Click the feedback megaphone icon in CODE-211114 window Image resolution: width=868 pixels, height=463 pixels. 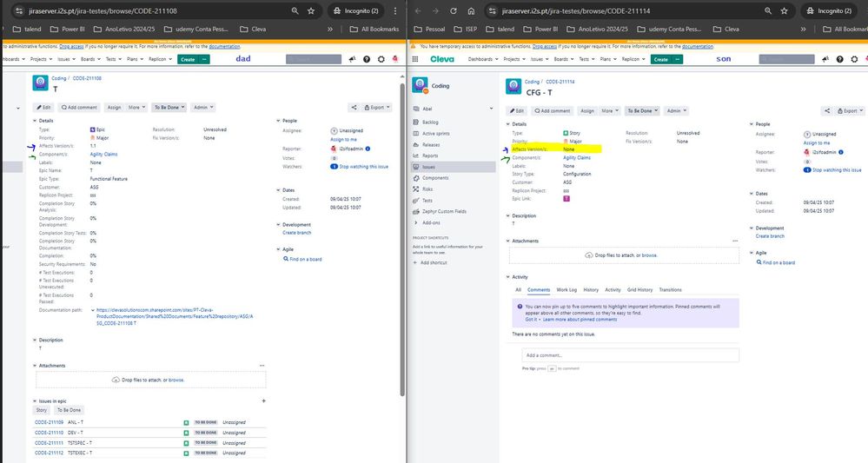coord(825,59)
